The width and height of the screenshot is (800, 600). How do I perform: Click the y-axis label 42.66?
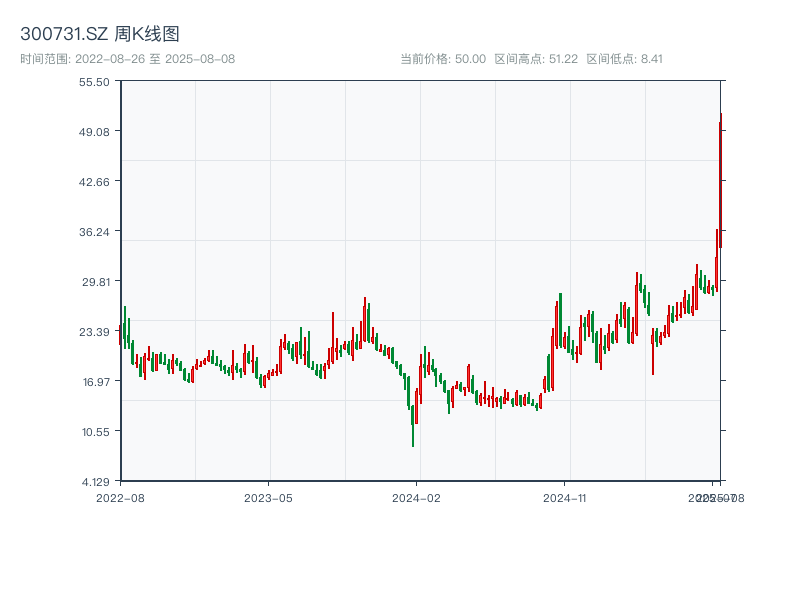point(94,182)
